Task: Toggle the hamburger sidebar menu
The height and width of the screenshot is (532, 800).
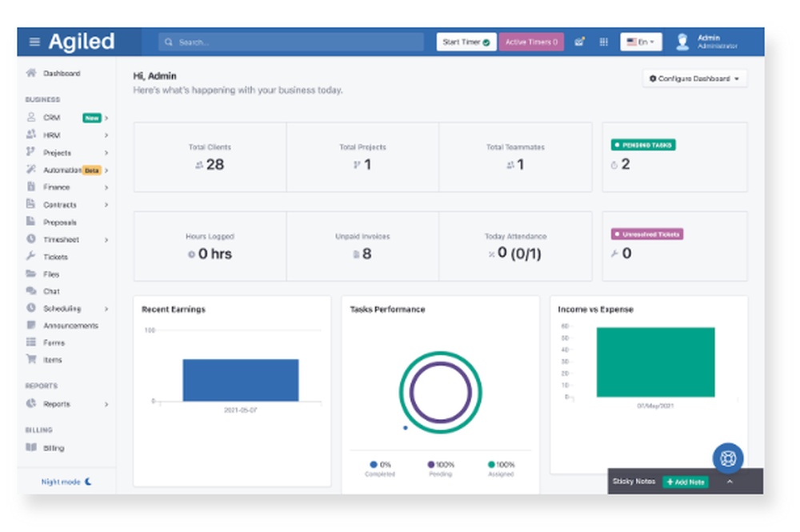Action: point(34,42)
